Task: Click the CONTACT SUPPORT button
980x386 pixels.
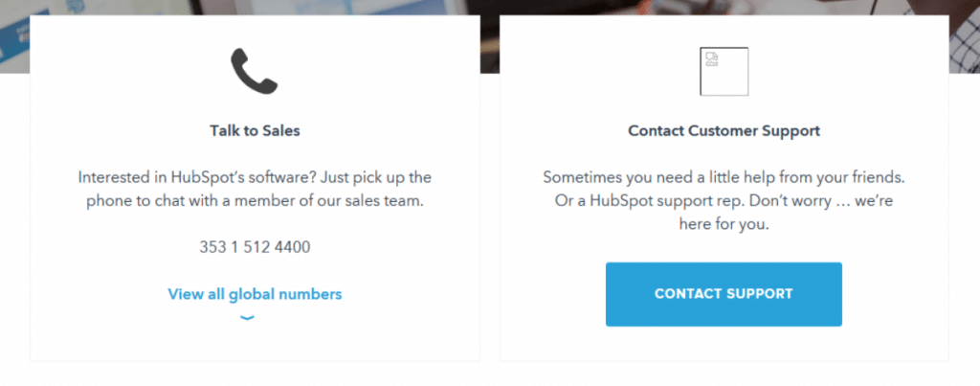Action: coord(724,294)
